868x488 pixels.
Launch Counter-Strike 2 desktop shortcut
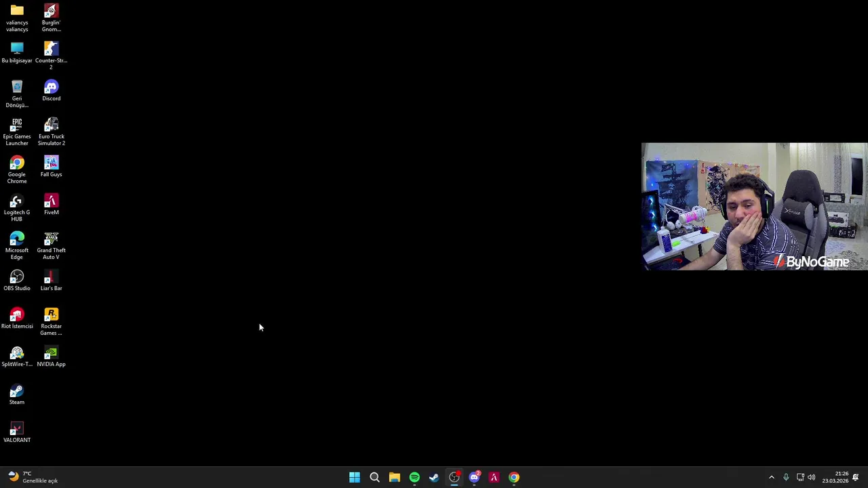tap(51, 56)
